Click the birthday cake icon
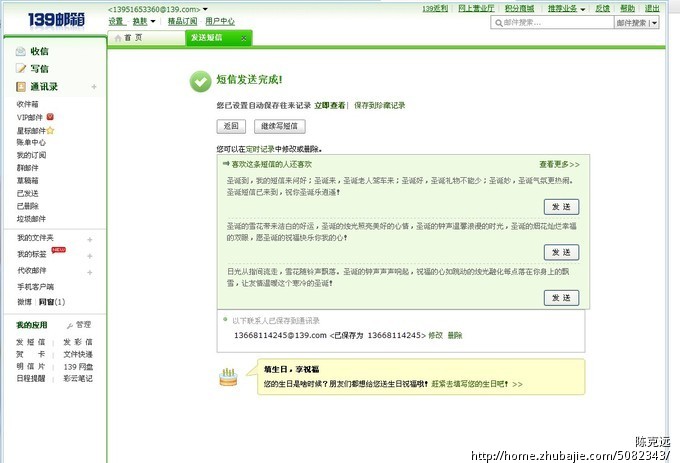 228,377
